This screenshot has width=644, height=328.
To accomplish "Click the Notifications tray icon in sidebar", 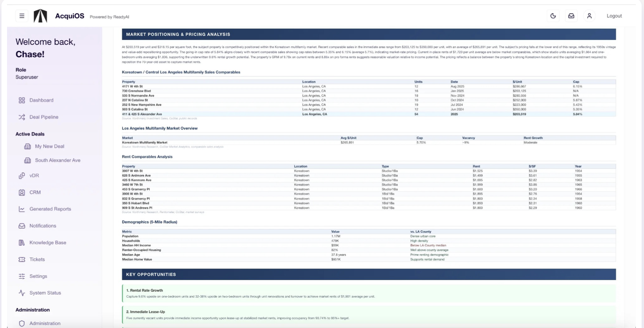I will click(x=22, y=226).
